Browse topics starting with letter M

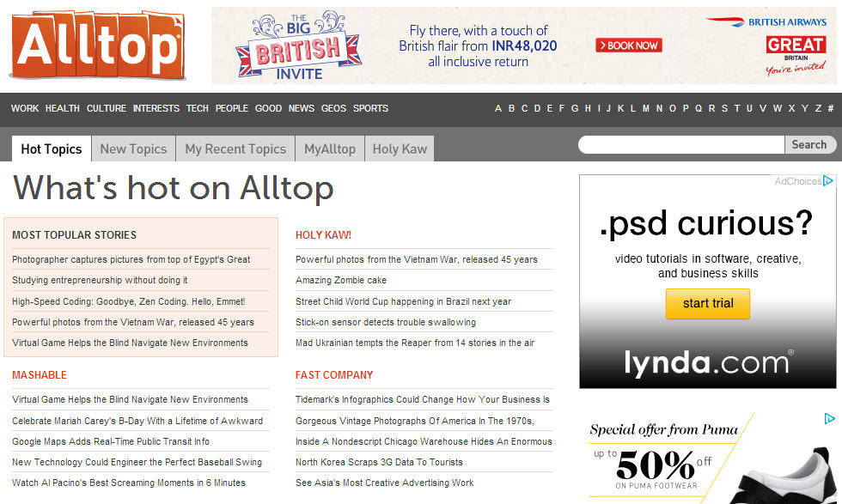click(x=645, y=108)
